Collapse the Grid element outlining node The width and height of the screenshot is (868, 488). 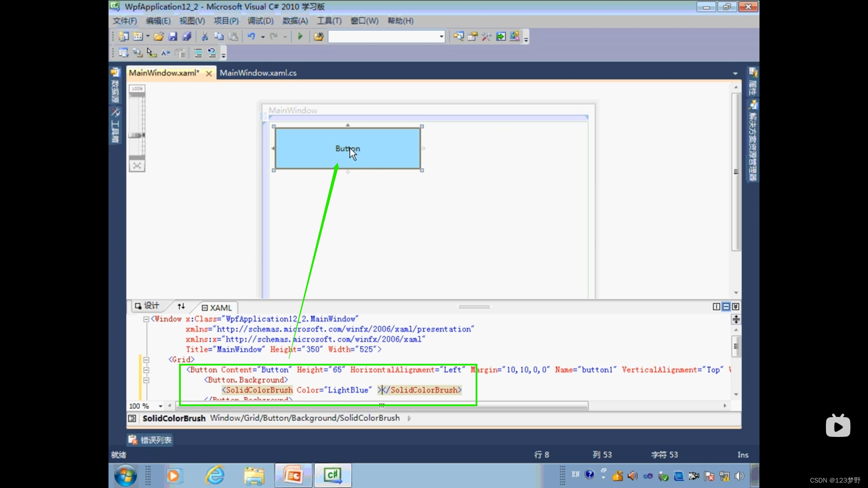(146, 360)
